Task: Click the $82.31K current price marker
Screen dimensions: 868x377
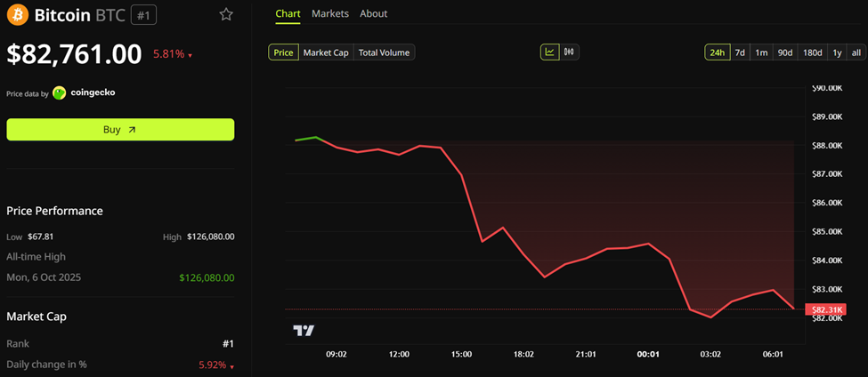Action: (x=824, y=309)
